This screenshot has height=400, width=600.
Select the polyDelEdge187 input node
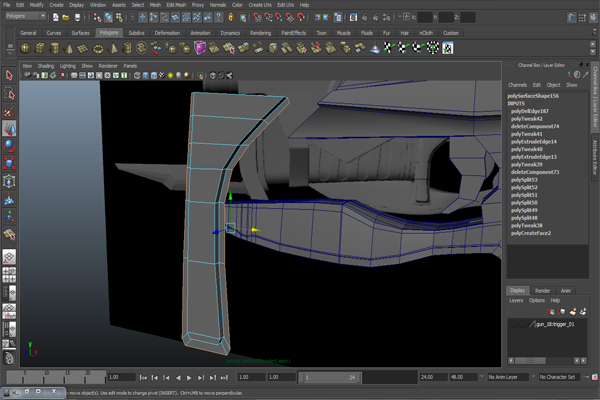coord(530,111)
